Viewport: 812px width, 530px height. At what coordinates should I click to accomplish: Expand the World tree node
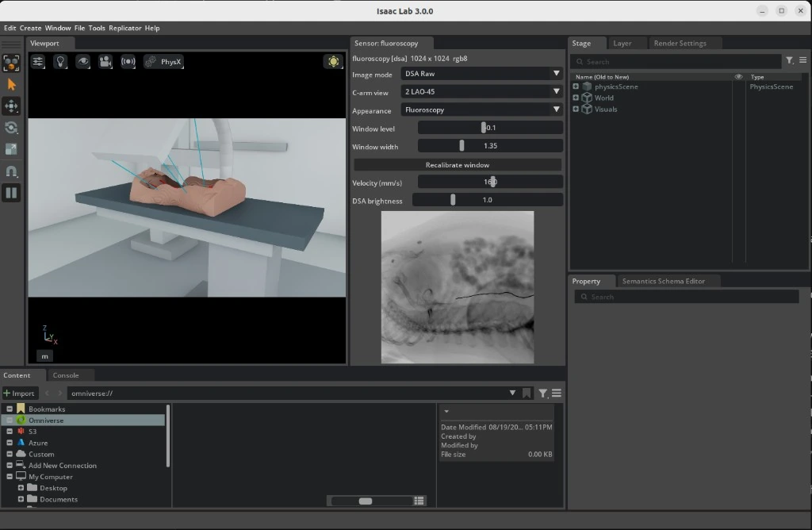576,98
